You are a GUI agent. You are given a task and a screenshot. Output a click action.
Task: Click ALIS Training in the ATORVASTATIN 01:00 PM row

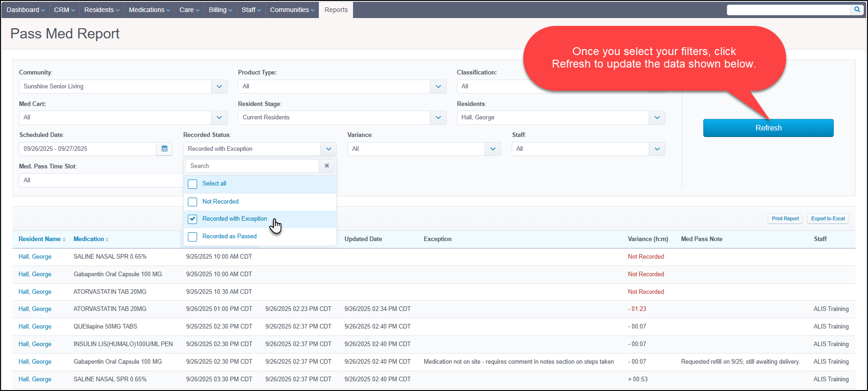[x=831, y=309]
